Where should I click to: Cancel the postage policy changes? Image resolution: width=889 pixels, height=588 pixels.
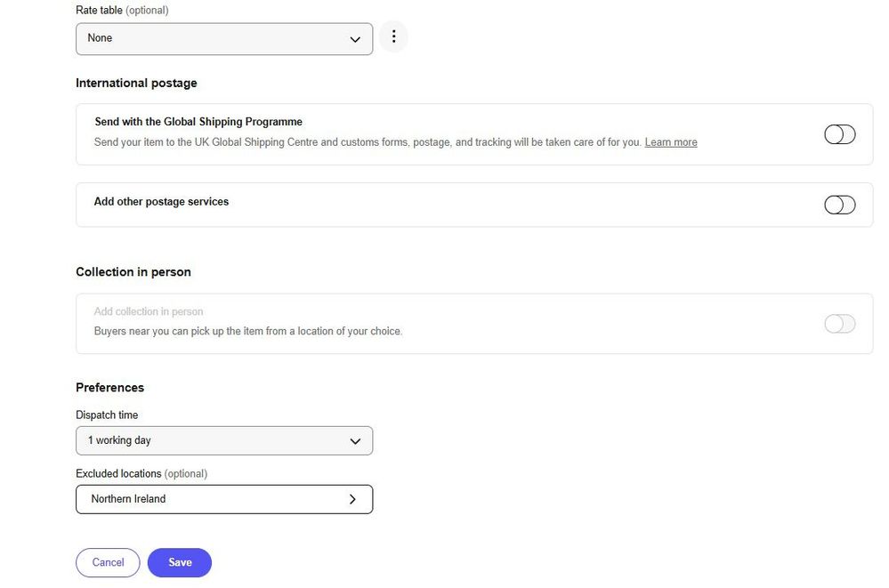click(108, 562)
